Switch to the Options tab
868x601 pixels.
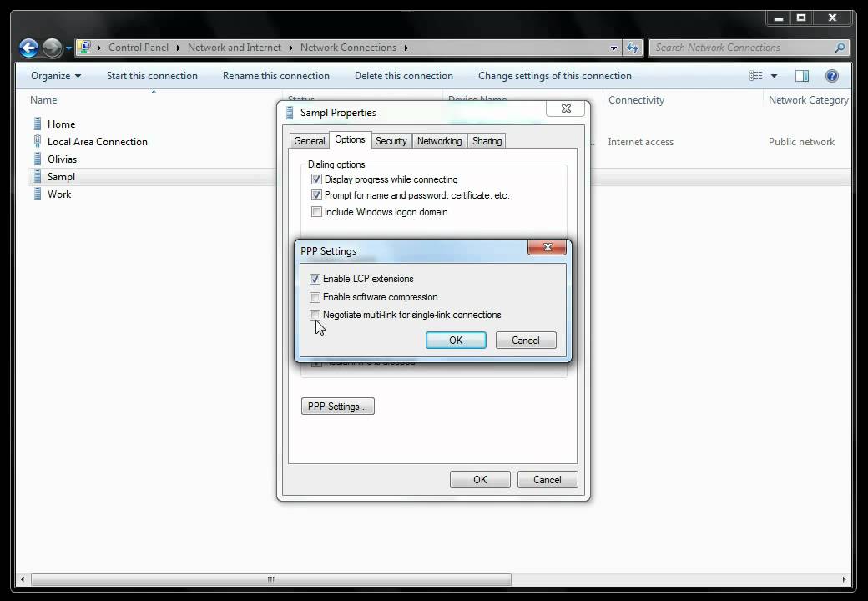(350, 139)
